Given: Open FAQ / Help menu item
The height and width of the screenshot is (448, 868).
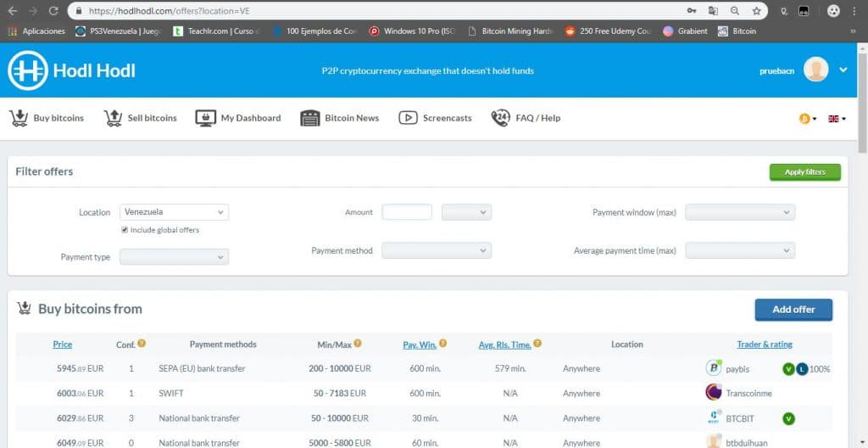Looking at the screenshot, I should (x=526, y=118).
